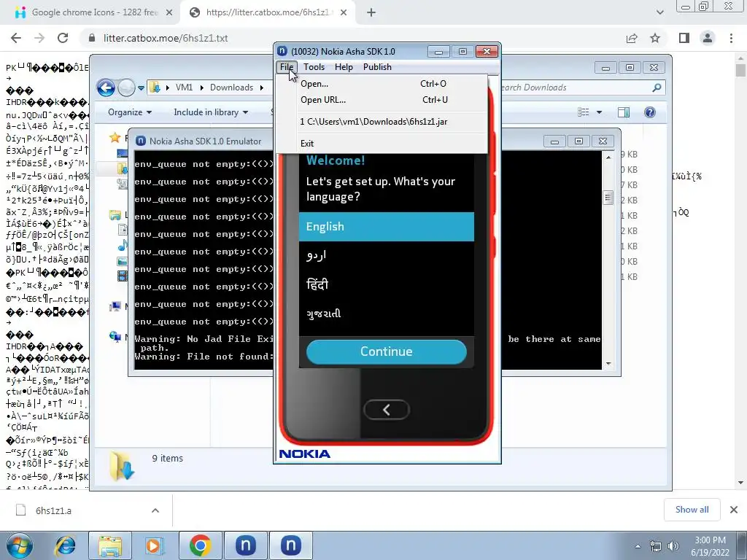Viewport: 747px width, 560px height.
Task: Open Chrome tab search chevron
Action: [659, 12]
